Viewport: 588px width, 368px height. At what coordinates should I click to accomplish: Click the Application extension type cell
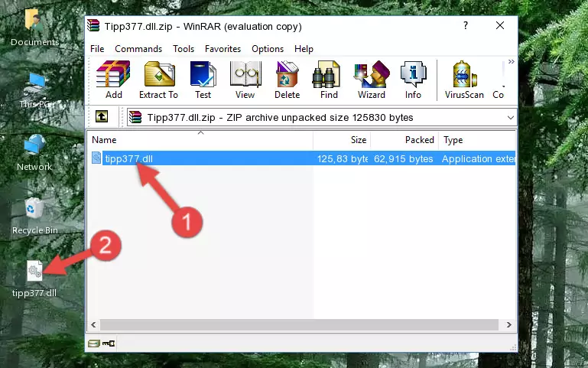(x=478, y=158)
